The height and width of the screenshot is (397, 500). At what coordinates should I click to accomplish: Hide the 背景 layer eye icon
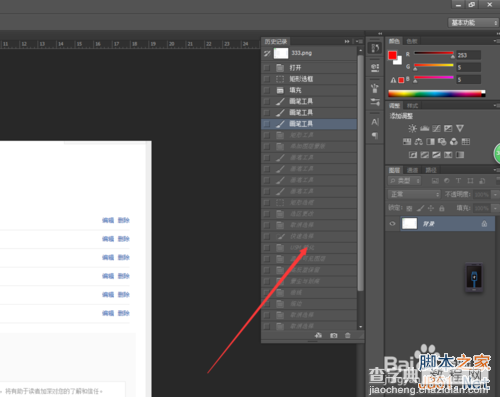(x=392, y=224)
